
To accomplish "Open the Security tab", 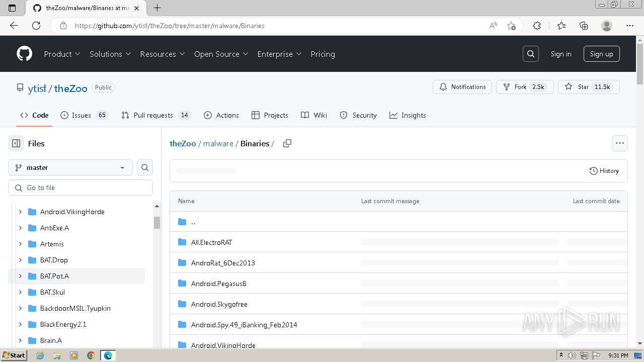I will [x=358, y=115].
